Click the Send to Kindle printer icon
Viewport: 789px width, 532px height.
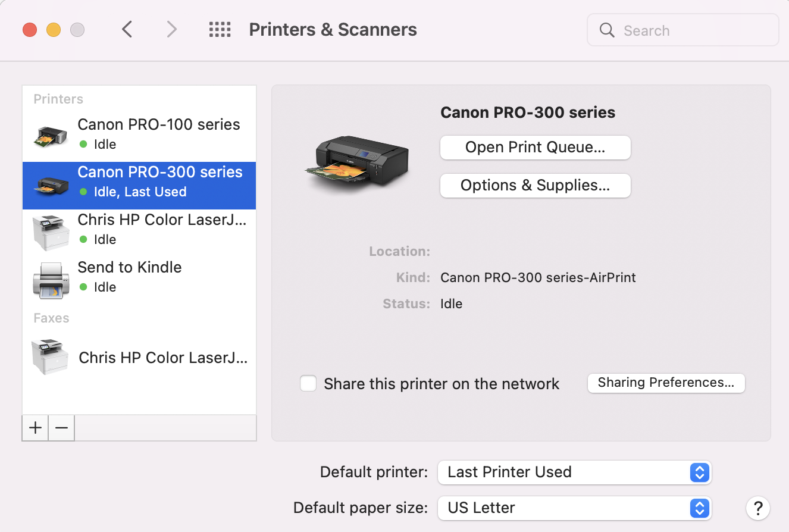[x=49, y=278]
